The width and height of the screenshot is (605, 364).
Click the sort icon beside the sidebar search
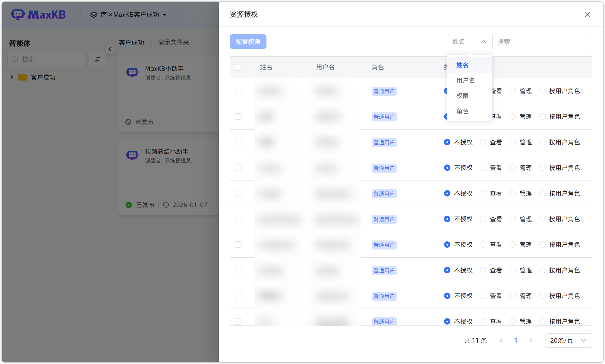click(x=97, y=59)
